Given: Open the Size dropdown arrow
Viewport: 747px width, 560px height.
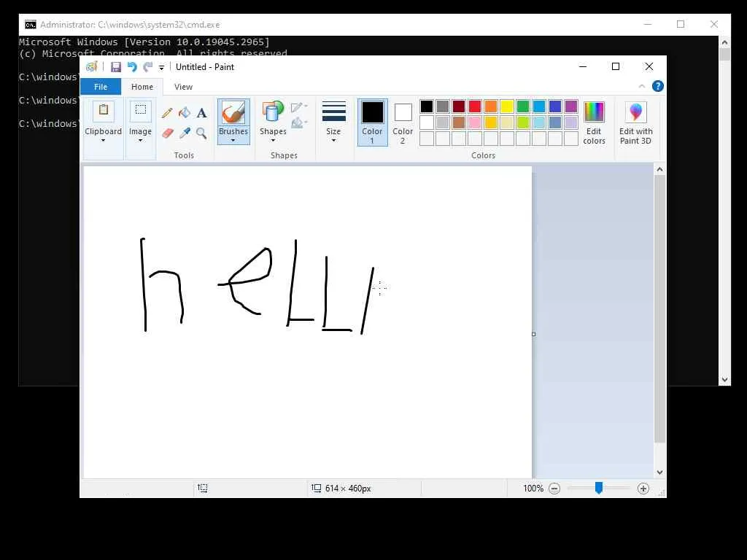Looking at the screenshot, I should click(333, 141).
